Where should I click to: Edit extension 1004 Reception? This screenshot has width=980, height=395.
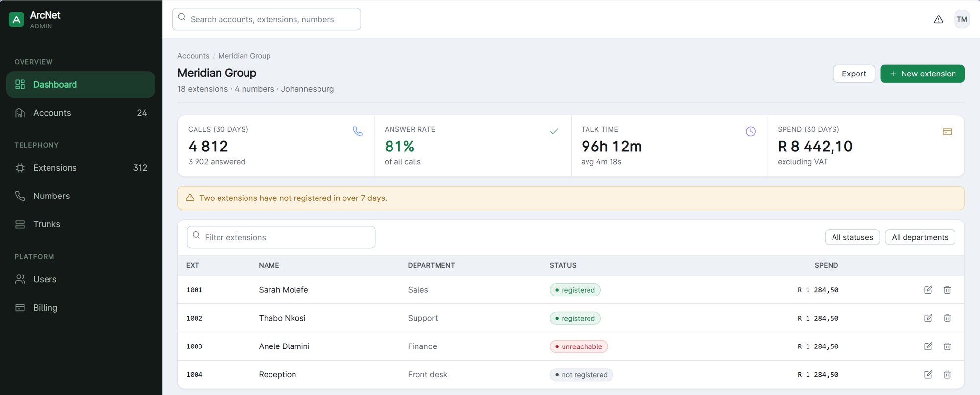pos(928,375)
